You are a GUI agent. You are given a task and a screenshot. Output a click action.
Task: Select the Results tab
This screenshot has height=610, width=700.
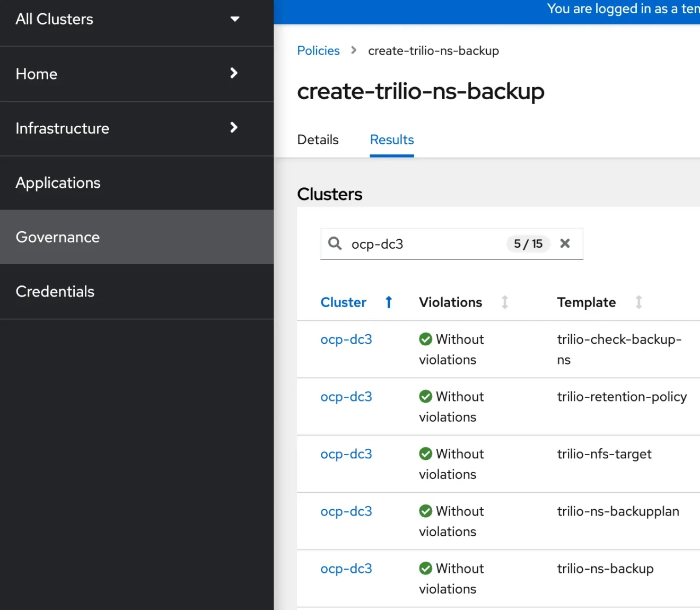pyautogui.click(x=391, y=140)
